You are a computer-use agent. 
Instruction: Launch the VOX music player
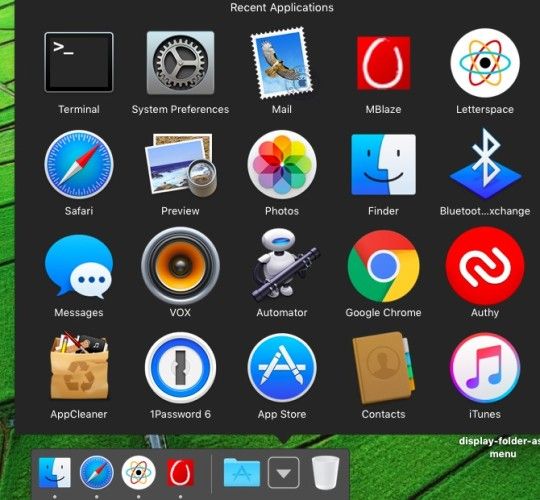(x=180, y=265)
